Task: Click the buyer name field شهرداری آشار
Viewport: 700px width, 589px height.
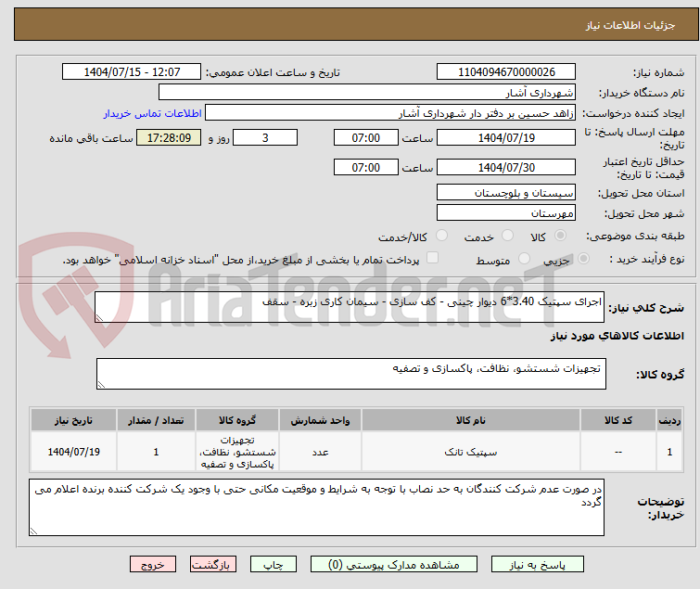Action: [367, 93]
